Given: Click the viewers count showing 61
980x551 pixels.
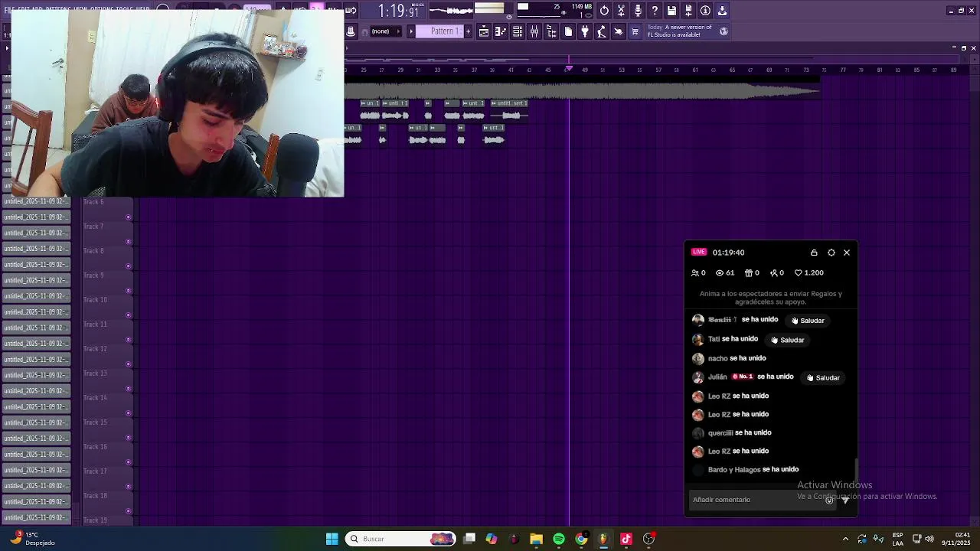Looking at the screenshot, I should coord(725,272).
